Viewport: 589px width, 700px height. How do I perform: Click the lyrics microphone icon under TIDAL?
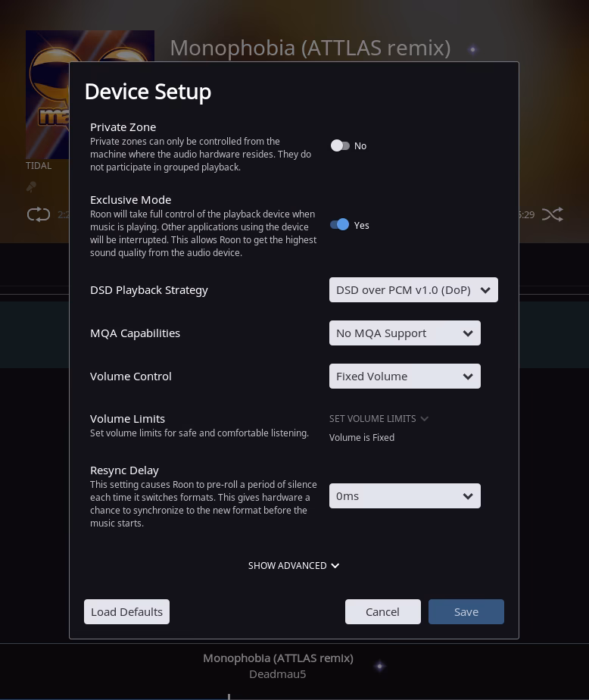point(31,186)
